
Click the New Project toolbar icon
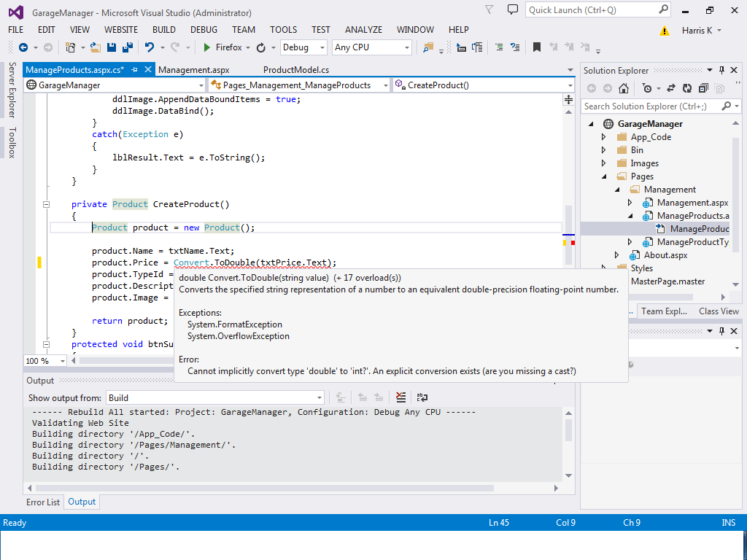click(71, 47)
